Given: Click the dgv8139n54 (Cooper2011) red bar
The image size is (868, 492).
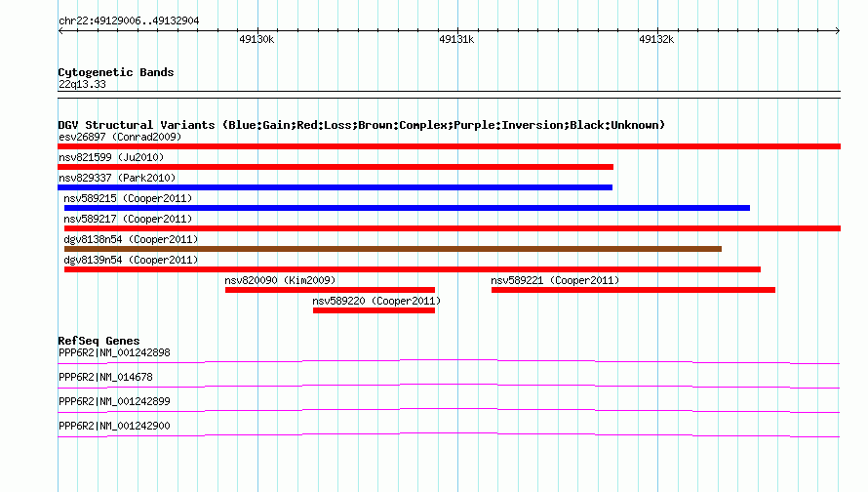Looking at the screenshot, I should [x=413, y=269].
